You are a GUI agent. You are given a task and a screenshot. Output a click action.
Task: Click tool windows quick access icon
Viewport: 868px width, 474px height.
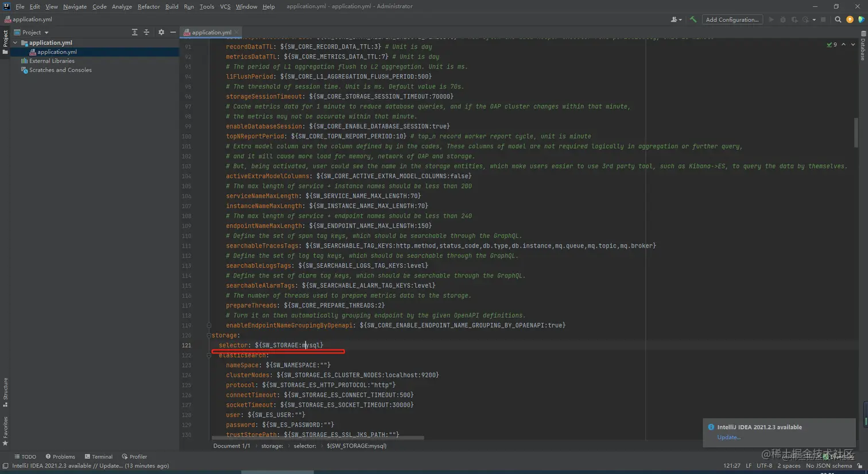click(x=5, y=466)
